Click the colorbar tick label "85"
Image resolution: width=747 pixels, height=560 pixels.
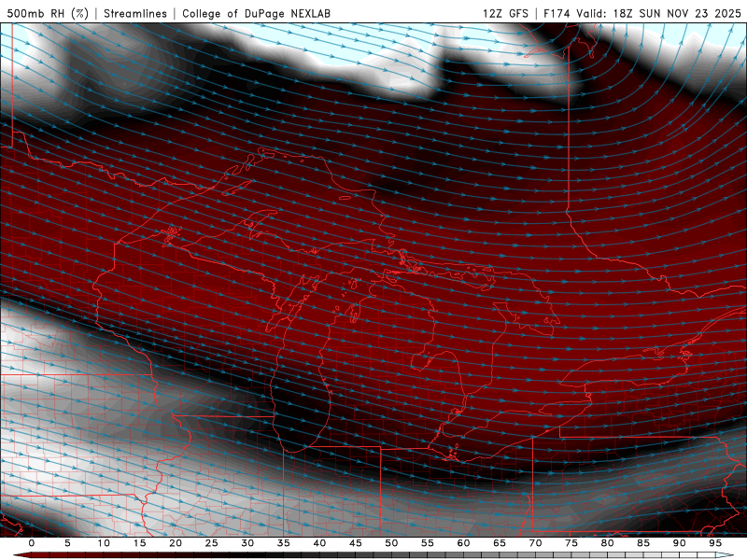click(x=643, y=543)
